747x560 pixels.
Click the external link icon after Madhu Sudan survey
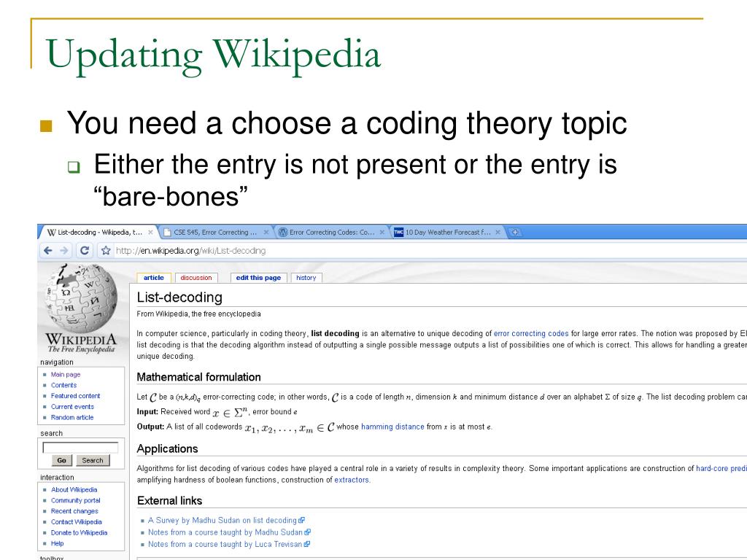coord(301,521)
